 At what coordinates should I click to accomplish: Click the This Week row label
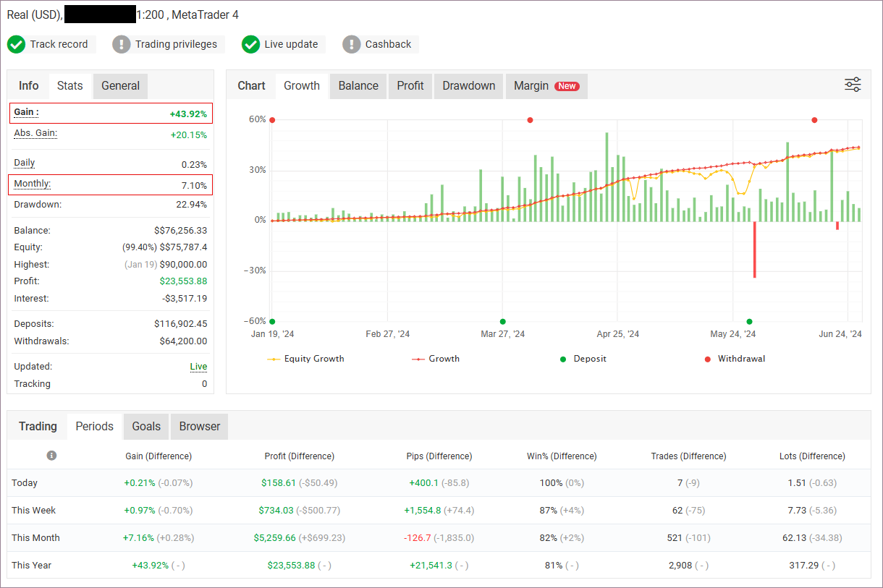click(33, 511)
